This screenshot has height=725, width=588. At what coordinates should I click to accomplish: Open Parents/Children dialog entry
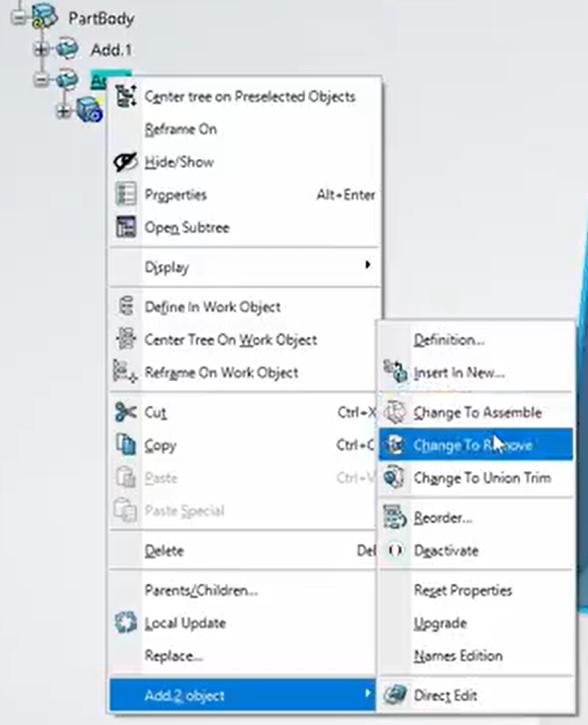click(244, 590)
